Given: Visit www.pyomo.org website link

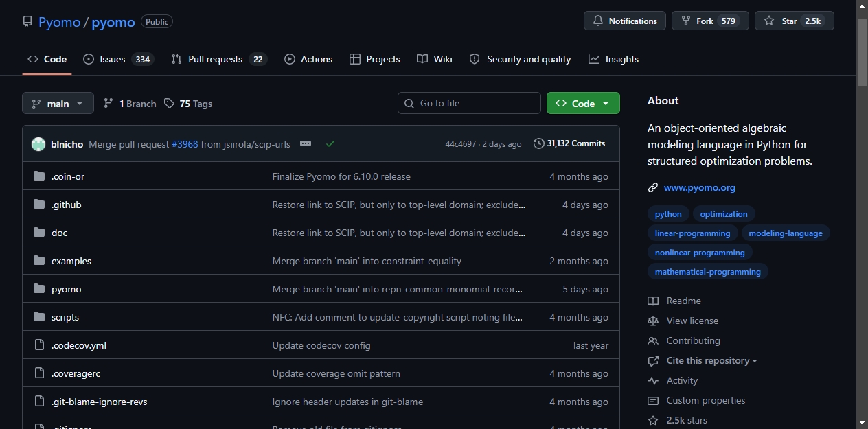Looking at the screenshot, I should click(700, 187).
